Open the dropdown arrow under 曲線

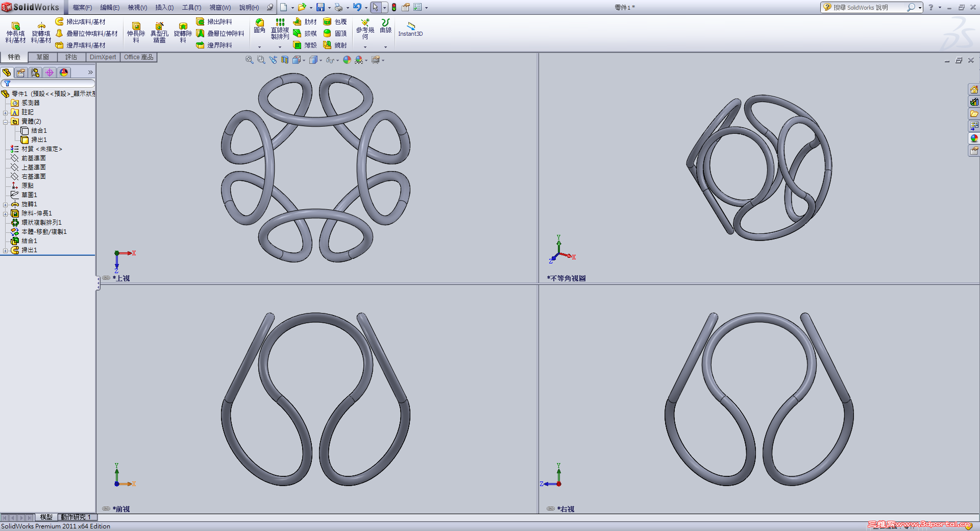pyautogui.click(x=385, y=47)
